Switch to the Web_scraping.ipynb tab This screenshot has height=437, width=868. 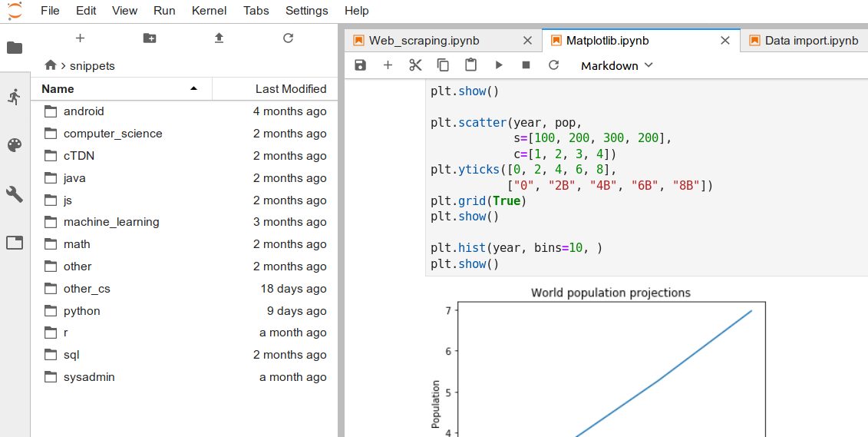[x=434, y=41]
